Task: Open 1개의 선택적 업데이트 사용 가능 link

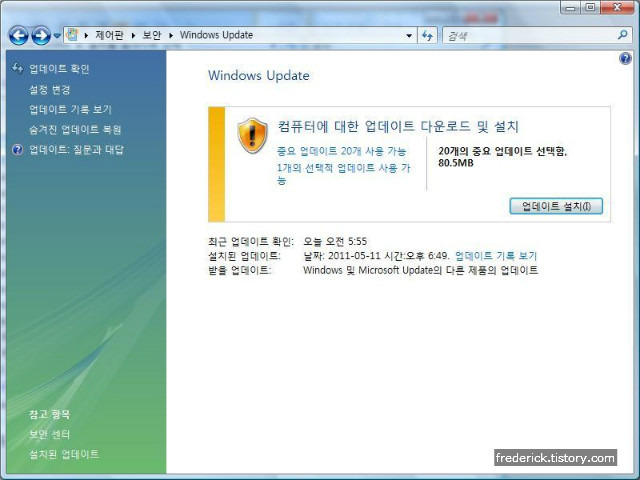Action: [x=344, y=174]
